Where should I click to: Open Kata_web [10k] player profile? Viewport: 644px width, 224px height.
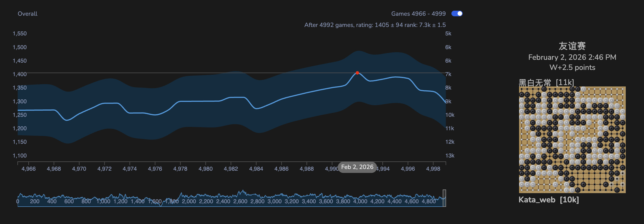tap(548, 200)
